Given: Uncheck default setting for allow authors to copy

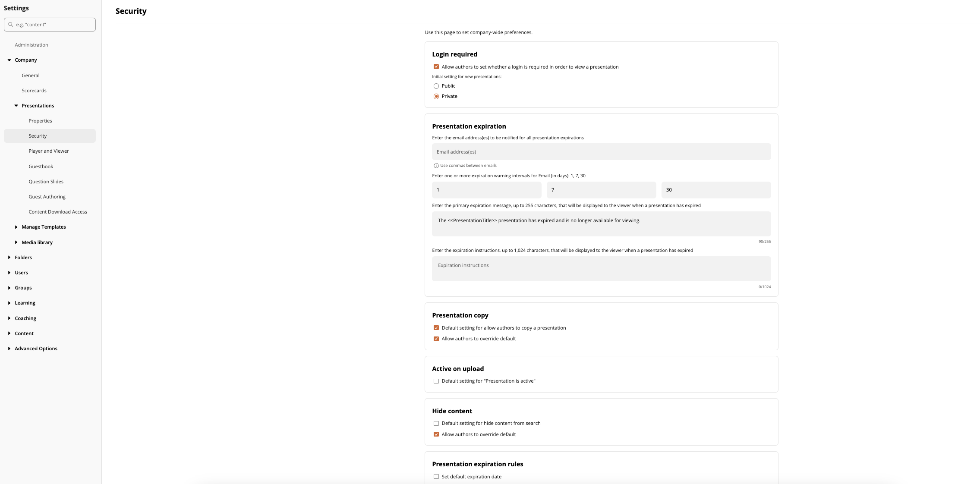Looking at the screenshot, I should coord(436,328).
